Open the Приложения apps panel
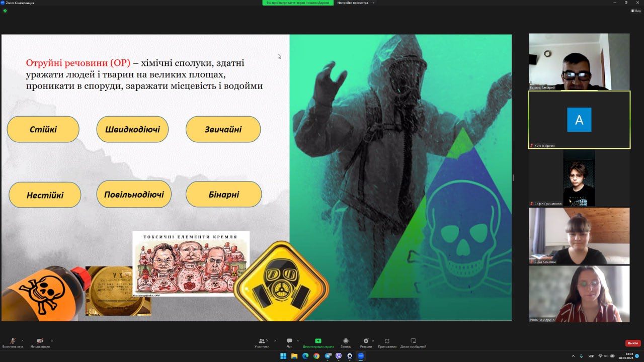 (x=387, y=341)
